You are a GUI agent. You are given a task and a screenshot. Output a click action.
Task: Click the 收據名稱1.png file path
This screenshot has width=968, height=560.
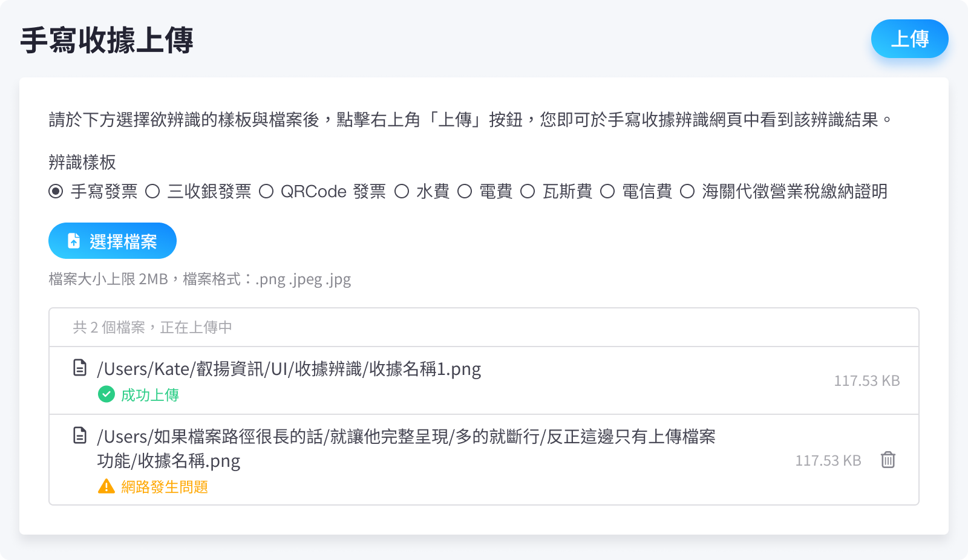point(289,369)
